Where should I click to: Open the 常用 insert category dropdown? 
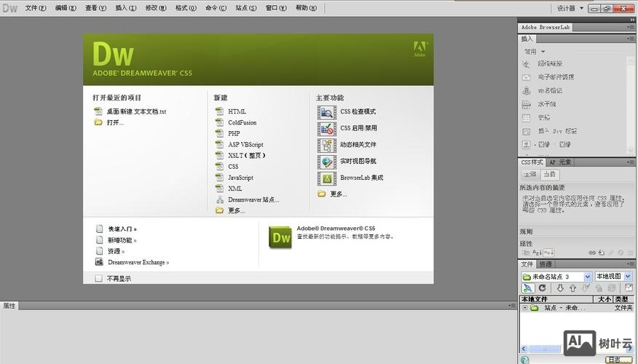(535, 52)
